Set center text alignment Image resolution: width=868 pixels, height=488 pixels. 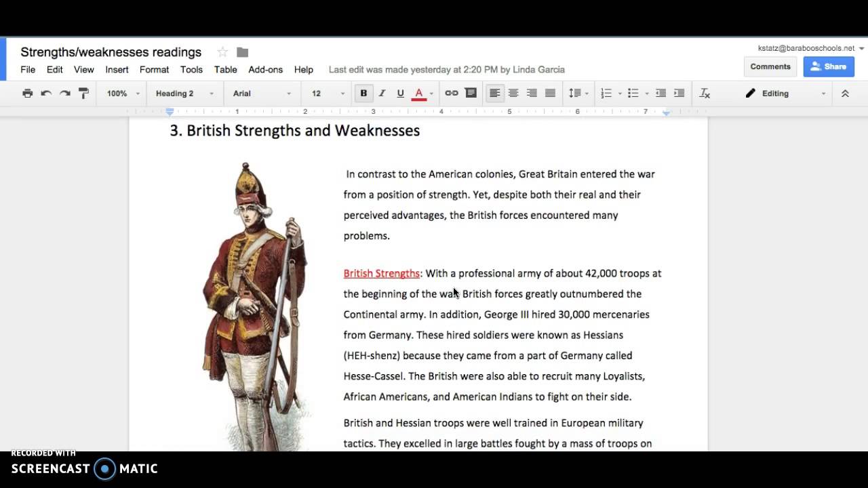513,94
